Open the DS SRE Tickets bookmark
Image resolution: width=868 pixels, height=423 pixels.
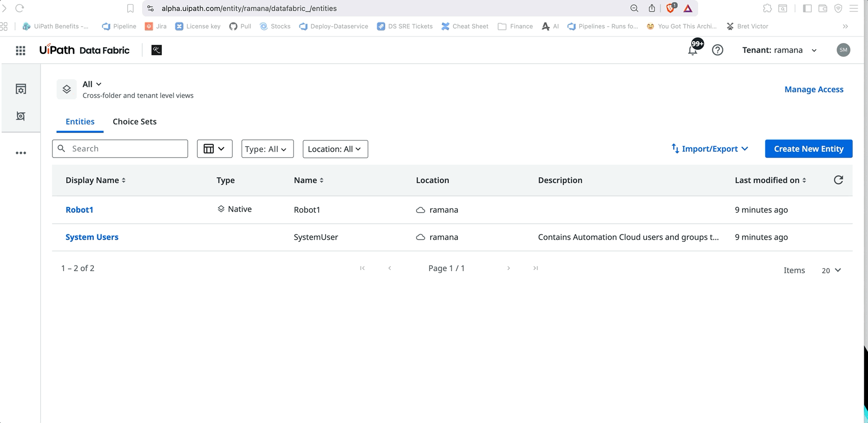[x=405, y=26]
